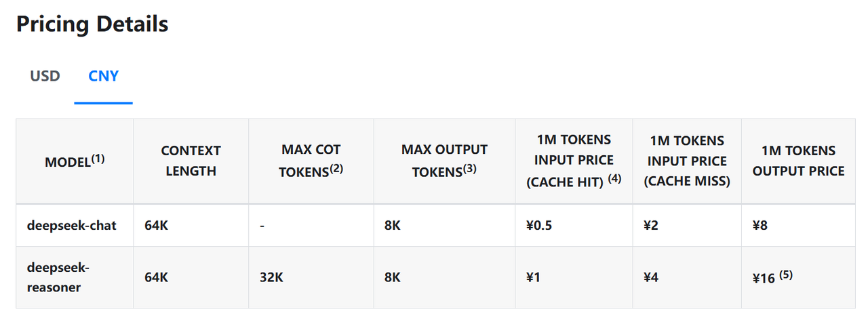Click the 1M TOKENS OUTPUT PRICE header

(798, 161)
